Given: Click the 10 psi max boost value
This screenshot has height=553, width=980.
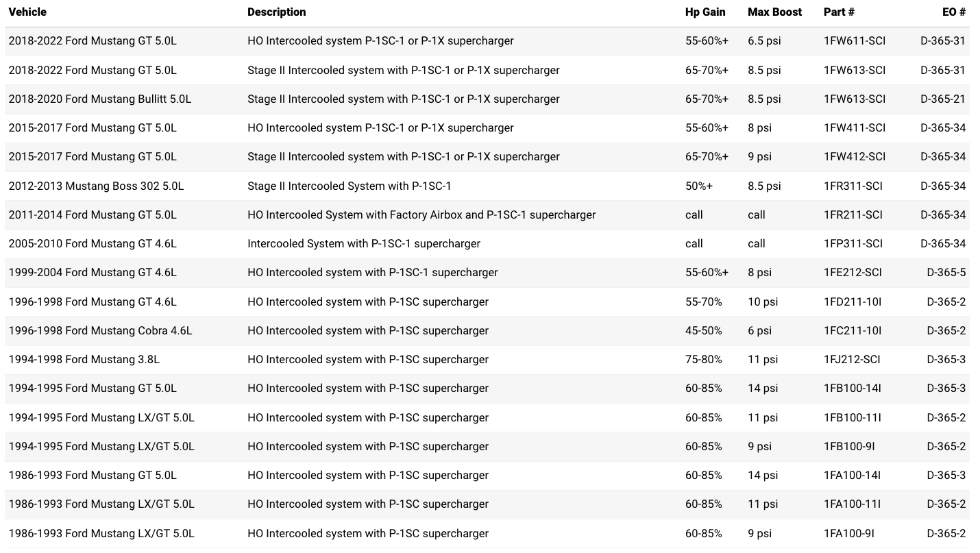Looking at the screenshot, I should [763, 302].
